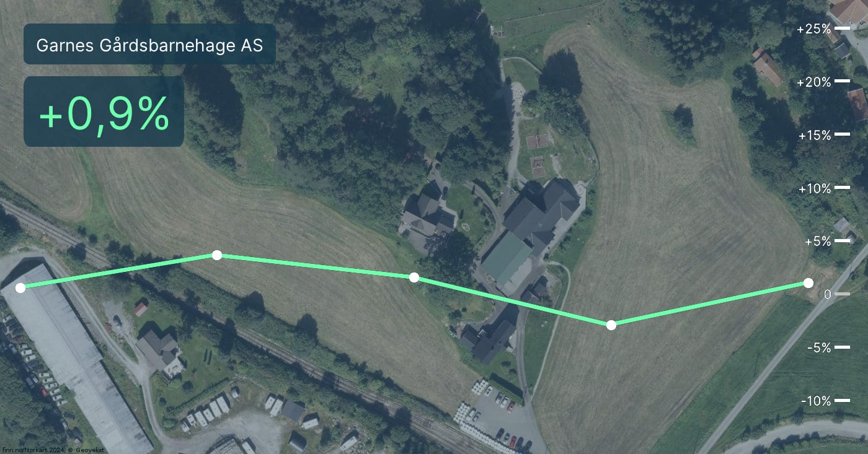Click the +20% axis label
868x454 pixels.
point(813,82)
